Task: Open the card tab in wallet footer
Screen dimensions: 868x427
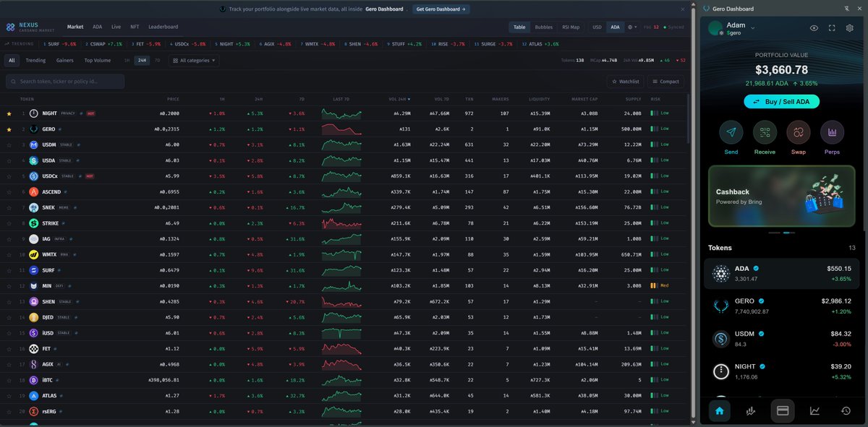Action: pos(782,410)
